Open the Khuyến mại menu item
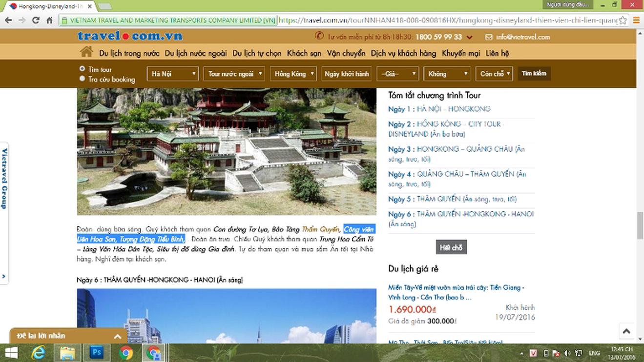The width and height of the screenshot is (644, 362). (x=460, y=53)
